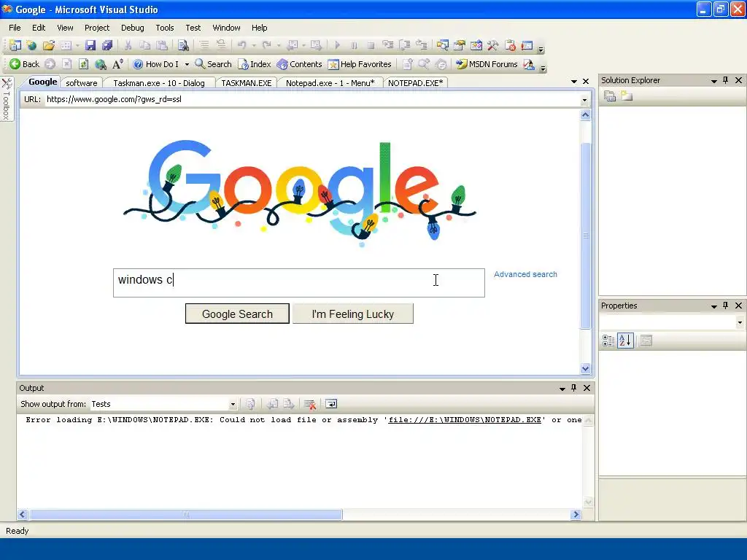This screenshot has height=560, width=747.
Task: Click the Google Search button
Action: click(237, 314)
